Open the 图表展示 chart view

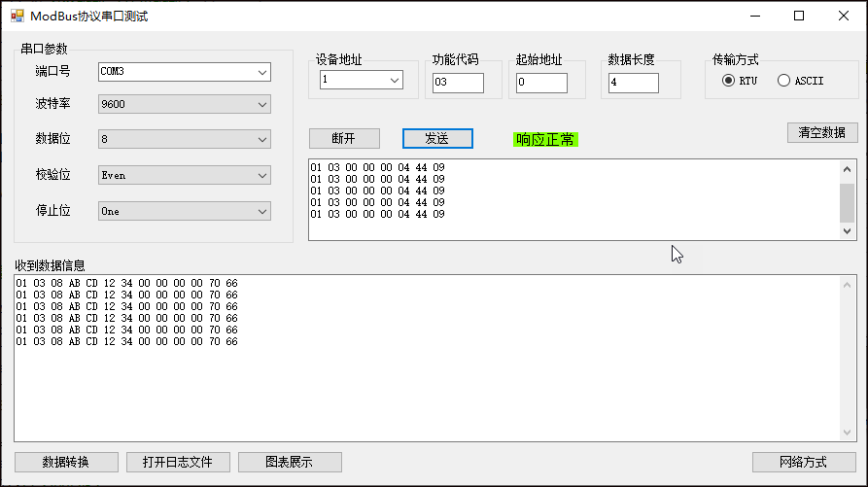pos(290,462)
